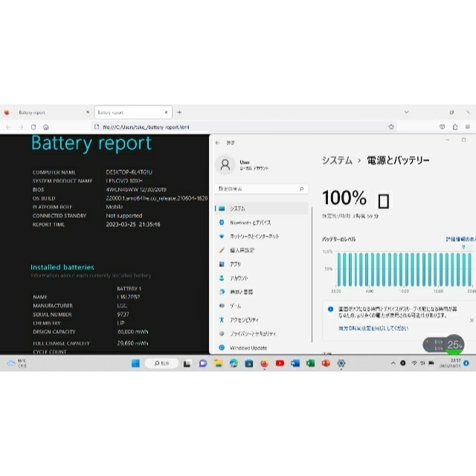Image resolution: width=476 pixels, height=476 pixels.
Task: Click the Settings gear on the taskbar
Action: tap(341, 363)
